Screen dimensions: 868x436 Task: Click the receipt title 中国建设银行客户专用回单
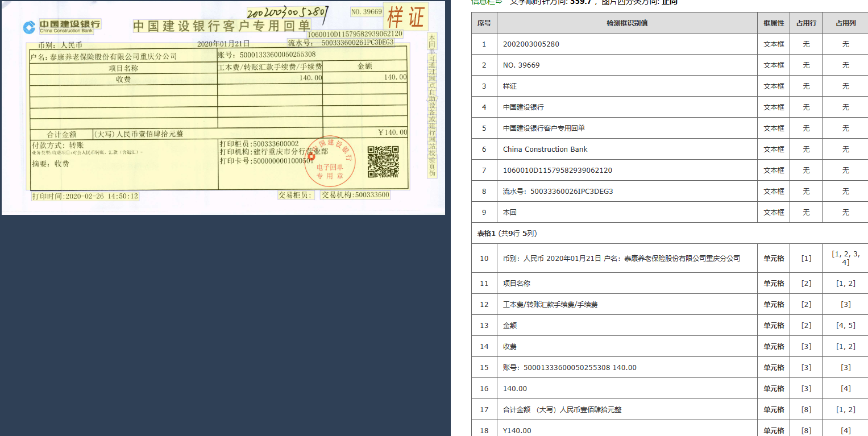coord(222,26)
